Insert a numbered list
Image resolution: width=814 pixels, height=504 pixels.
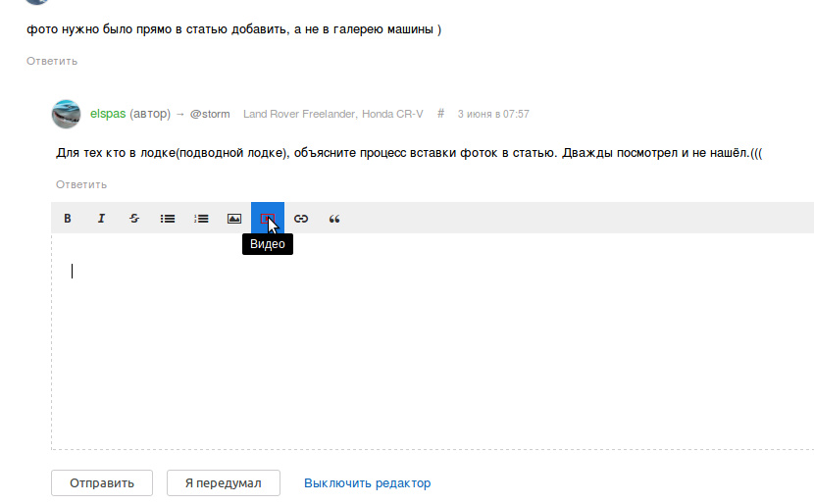(x=201, y=219)
